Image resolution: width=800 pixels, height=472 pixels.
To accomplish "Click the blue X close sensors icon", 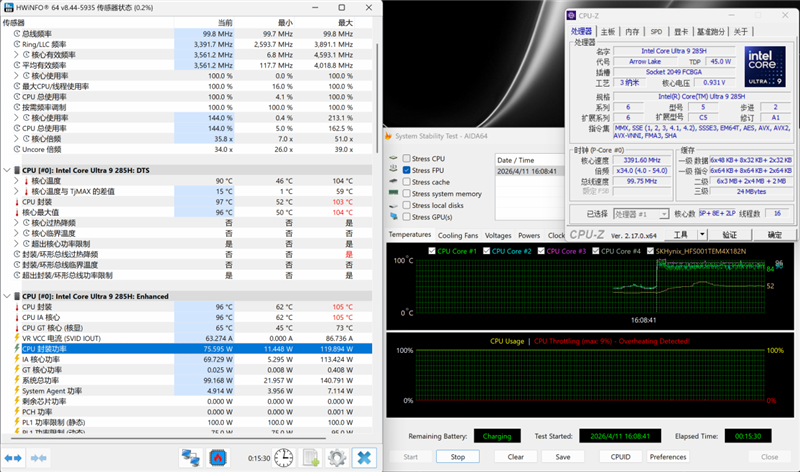I will coord(364,458).
